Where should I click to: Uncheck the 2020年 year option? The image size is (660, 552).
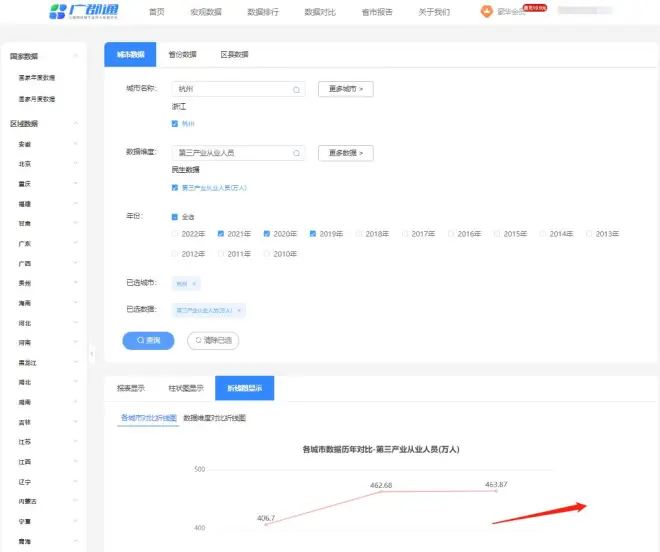point(267,234)
